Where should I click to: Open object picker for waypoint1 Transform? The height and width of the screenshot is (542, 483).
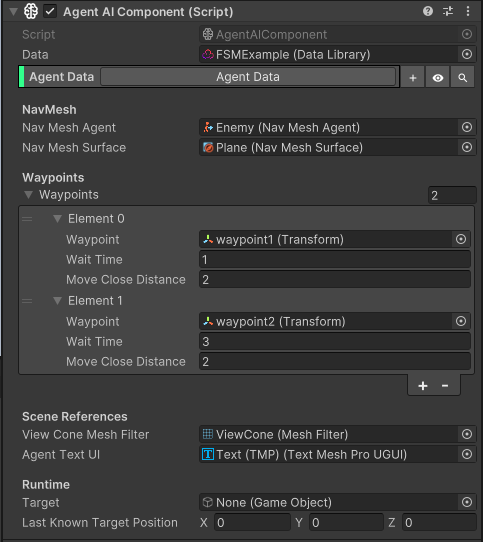click(x=461, y=239)
